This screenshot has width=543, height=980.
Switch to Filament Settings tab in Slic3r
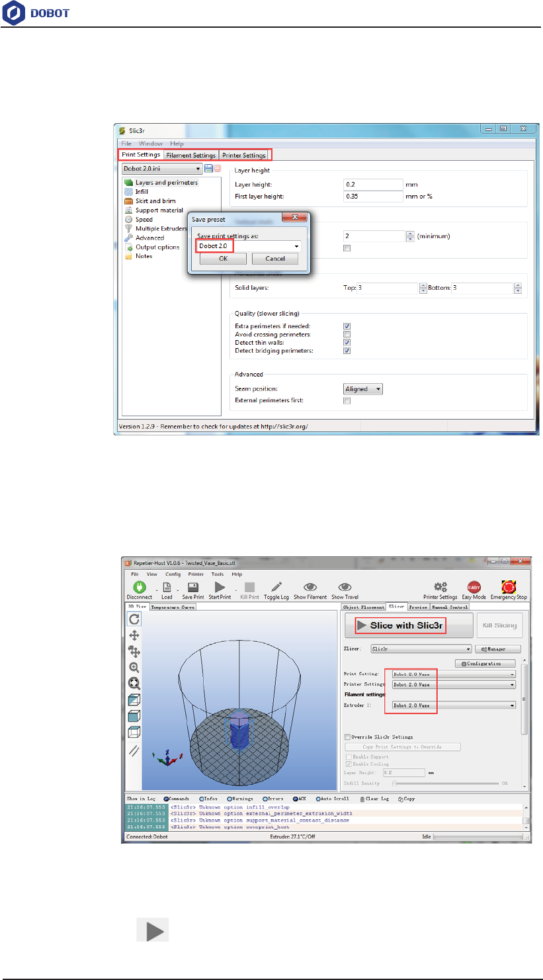191,156
